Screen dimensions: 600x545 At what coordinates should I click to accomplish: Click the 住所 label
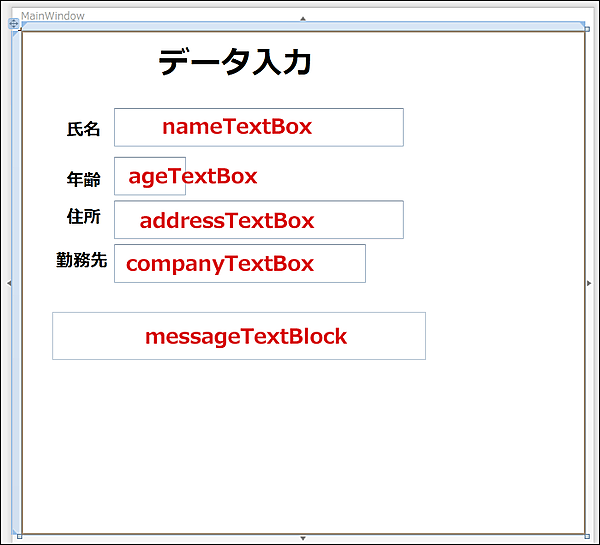click(x=83, y=217)
